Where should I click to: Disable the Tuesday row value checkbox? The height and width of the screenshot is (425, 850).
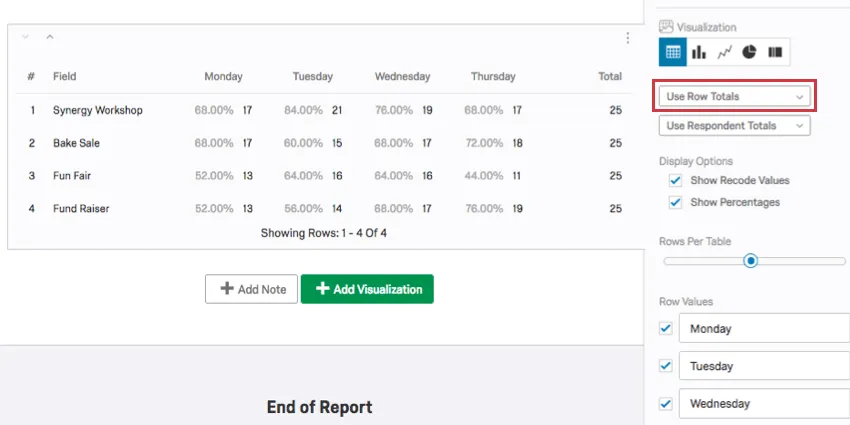[666, 366]
